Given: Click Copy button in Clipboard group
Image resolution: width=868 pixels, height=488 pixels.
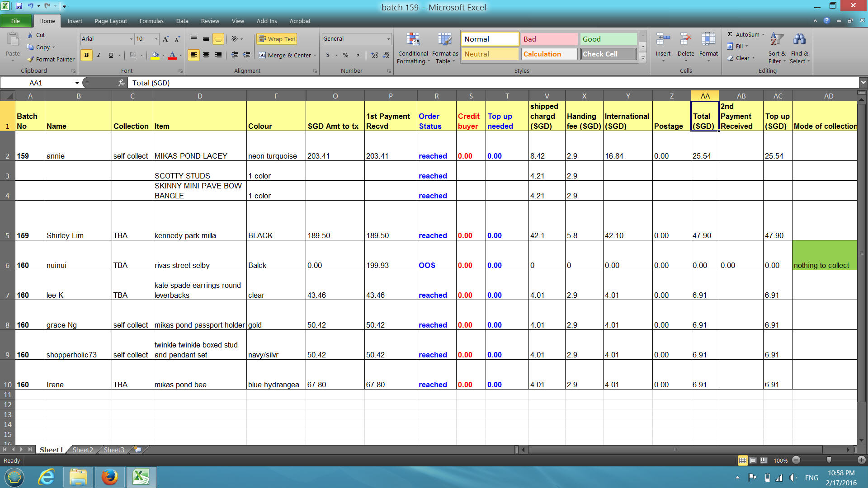Looking at the screenshot, I should pyautogui.click(x=40, y=47).
